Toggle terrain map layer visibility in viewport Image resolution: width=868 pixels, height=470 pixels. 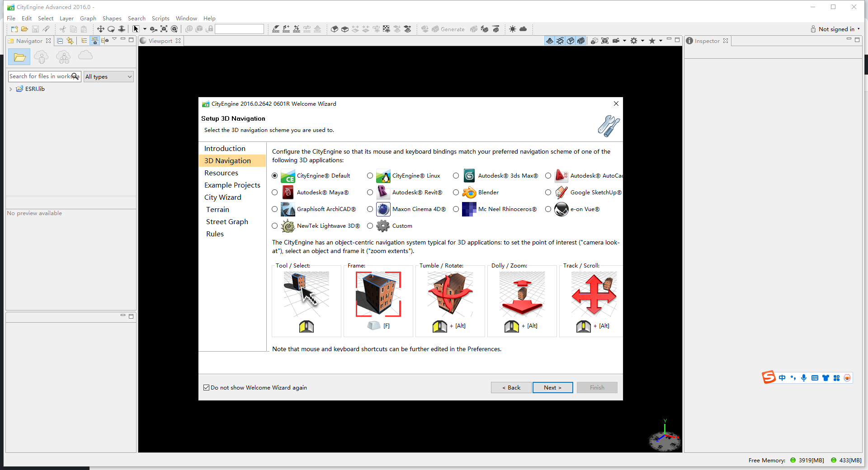click(550, 41)
